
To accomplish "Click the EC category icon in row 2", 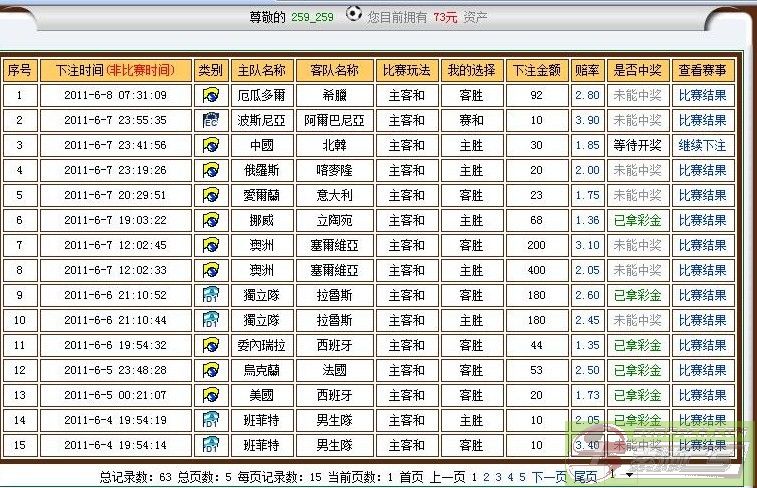I will point(210,121).
